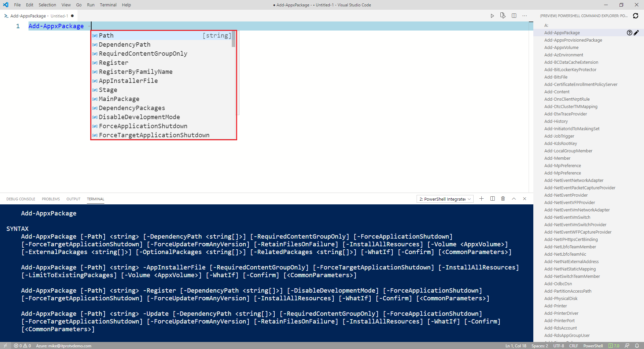Close the bottom terminal panel
The height and width of the screenshot is (349, 644).
[525, 199]
